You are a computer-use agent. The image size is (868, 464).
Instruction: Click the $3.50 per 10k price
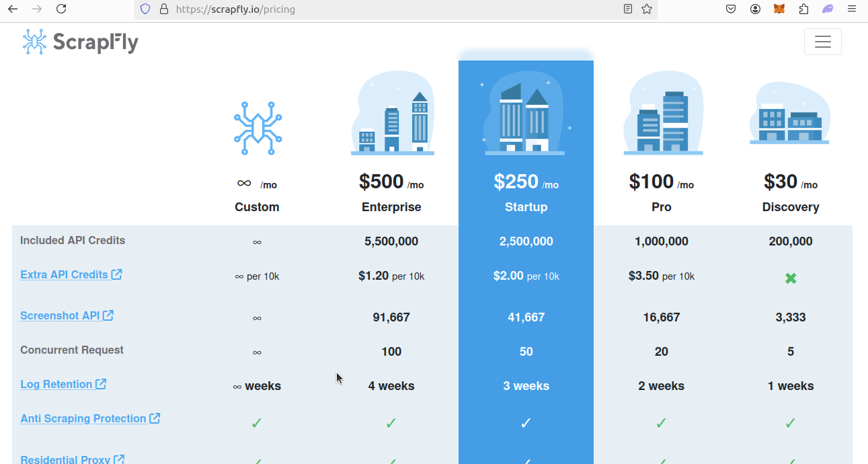pyautogui.click(x=662, y=276)
